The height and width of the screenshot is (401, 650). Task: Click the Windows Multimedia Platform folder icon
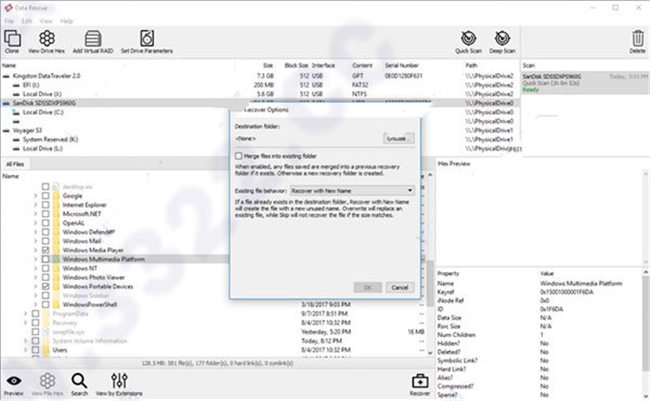point(57,259)
